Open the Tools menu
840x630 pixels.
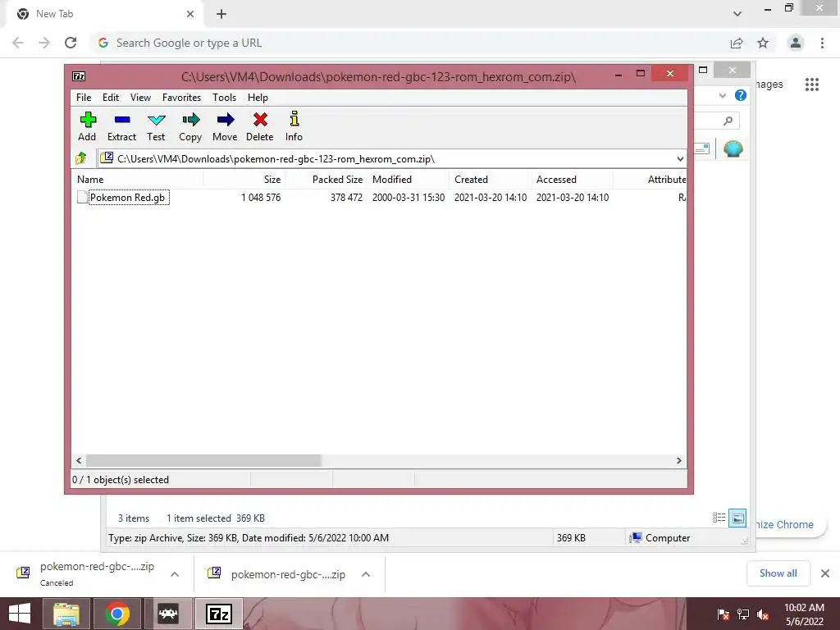(224, 98)
